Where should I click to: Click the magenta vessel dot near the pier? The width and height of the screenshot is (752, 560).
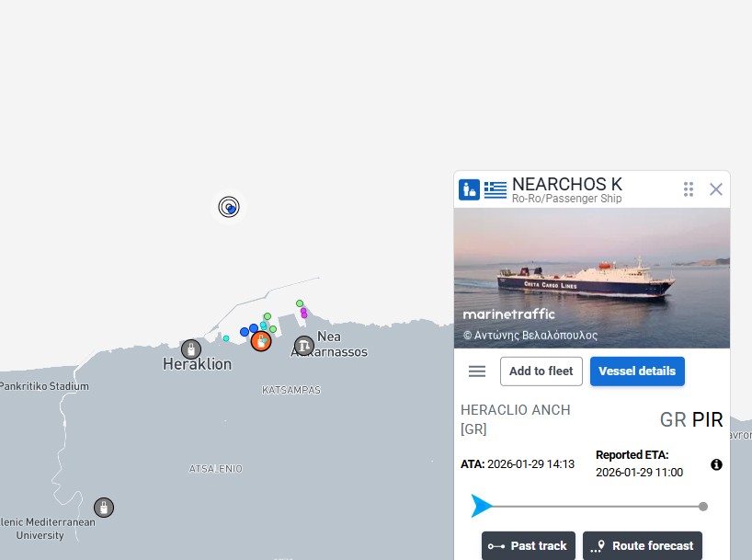point(303,314)
